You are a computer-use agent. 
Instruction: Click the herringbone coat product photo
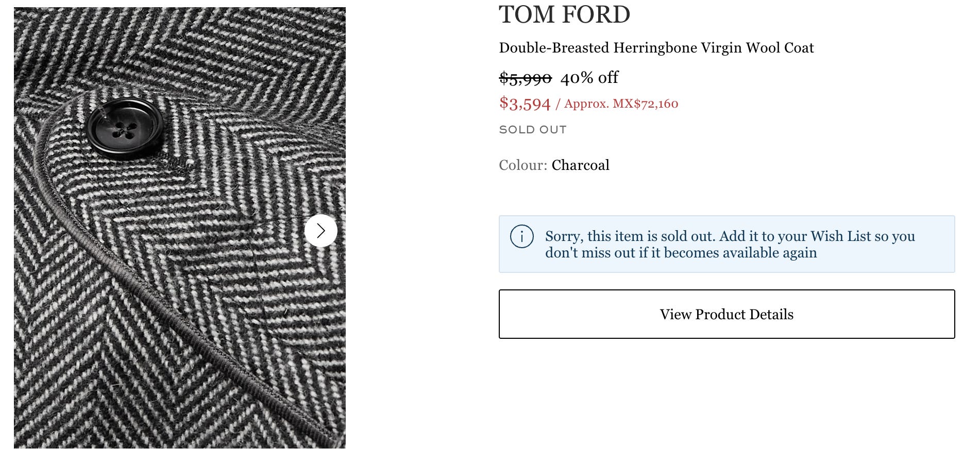tap(180, 228)
